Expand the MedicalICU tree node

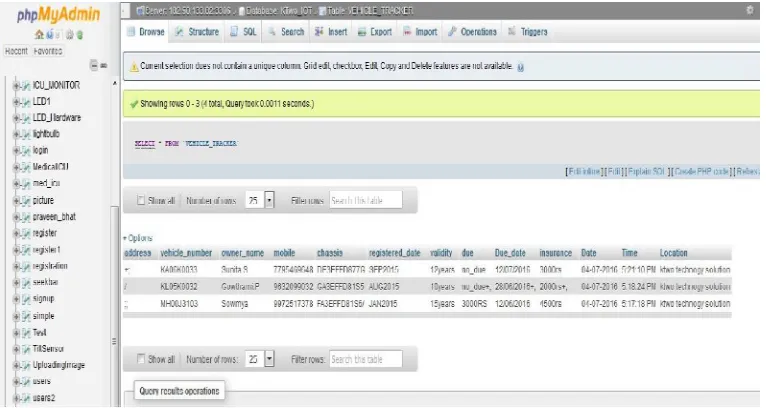pyautogui.click(x=16, y=168)
